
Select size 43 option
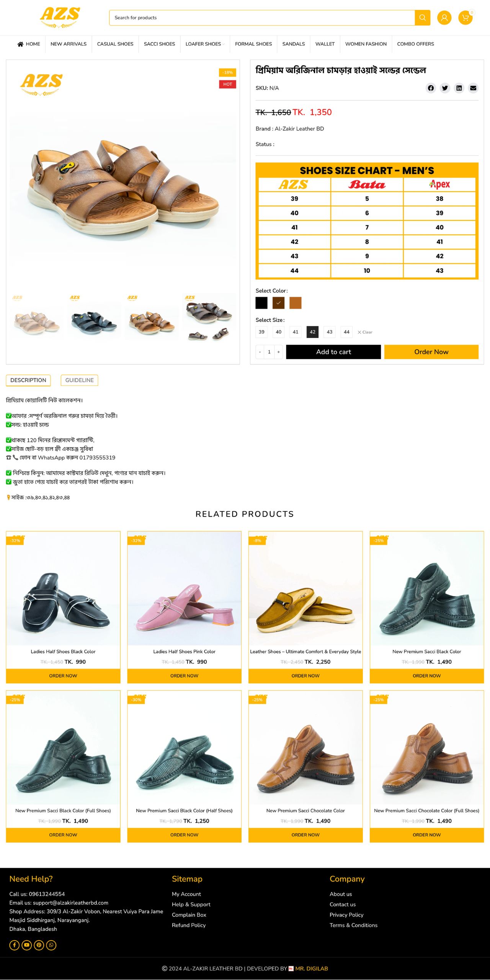coord(330,332)
